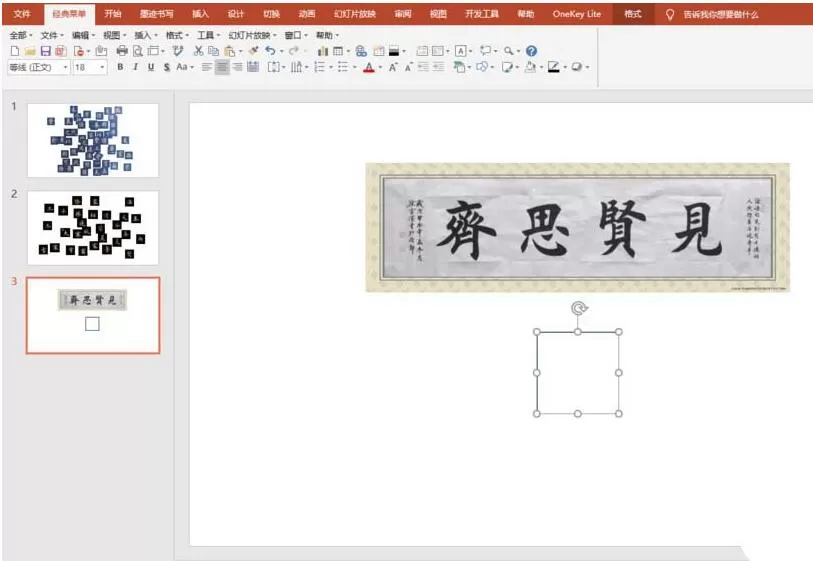Insert a table icon

pos(338,51)
